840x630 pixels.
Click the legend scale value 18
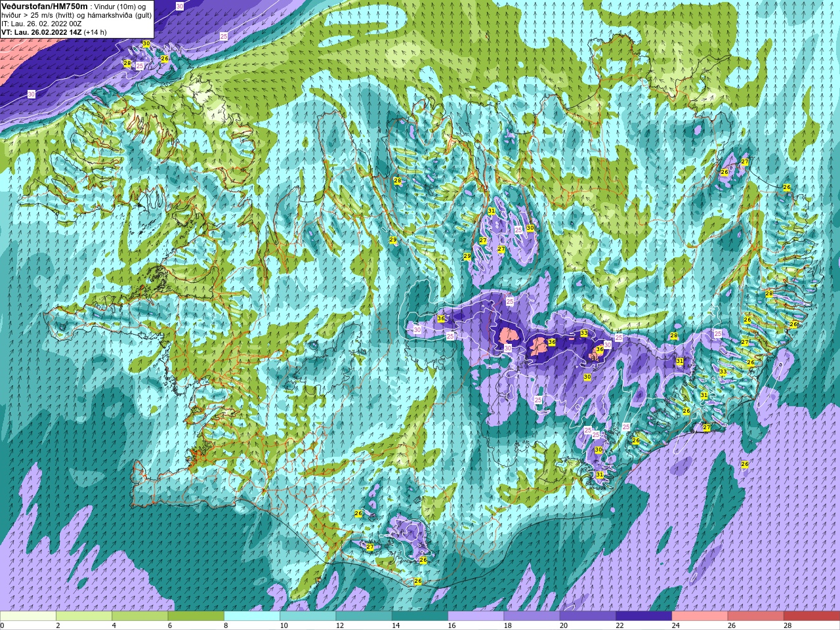509,625
